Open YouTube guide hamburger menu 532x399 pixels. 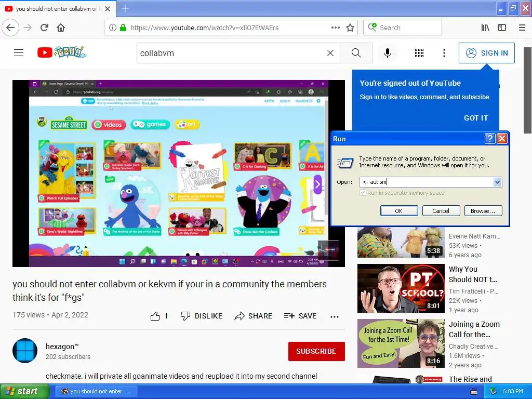click(19, 52)
